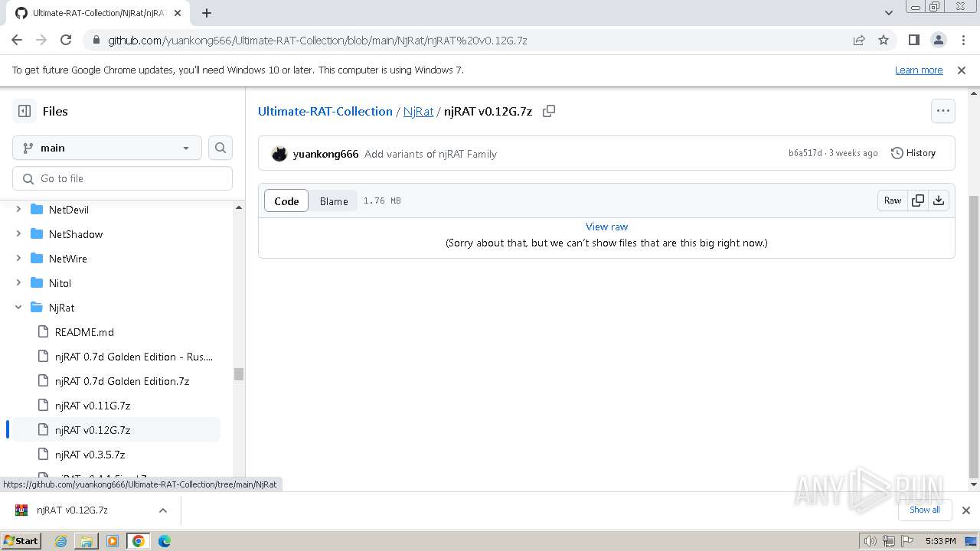The width and height of the screenshot is (980, 551).
Task: Open Chrome three-dot menu
Action: (963, 40)
